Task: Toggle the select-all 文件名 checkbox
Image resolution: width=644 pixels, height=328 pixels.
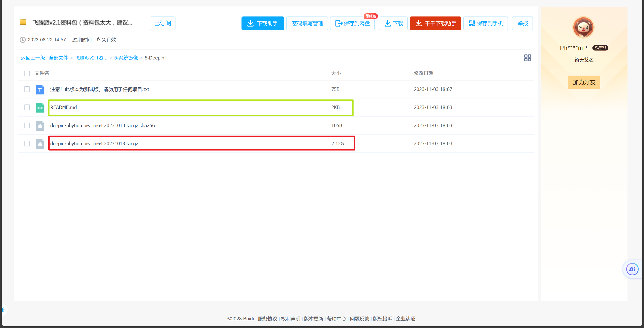Action: (27, 73)
